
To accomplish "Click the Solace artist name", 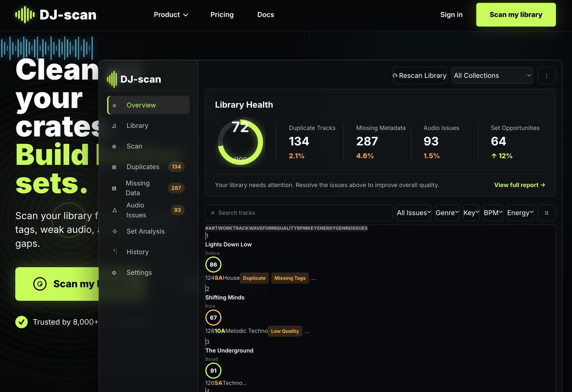I will pyautogui.click(x=213, y=253).
